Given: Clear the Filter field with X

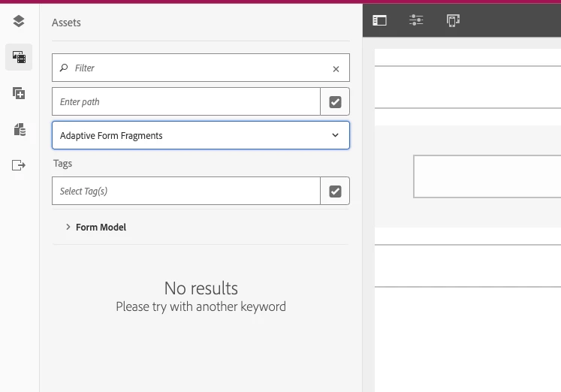Looking at the screenshot, I should click(336, 69).
